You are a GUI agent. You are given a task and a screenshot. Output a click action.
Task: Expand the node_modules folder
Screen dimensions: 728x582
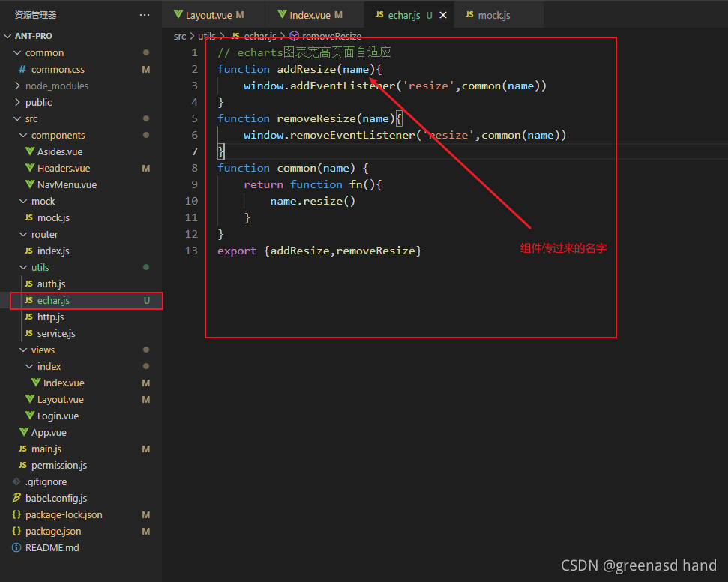(16, 85)
